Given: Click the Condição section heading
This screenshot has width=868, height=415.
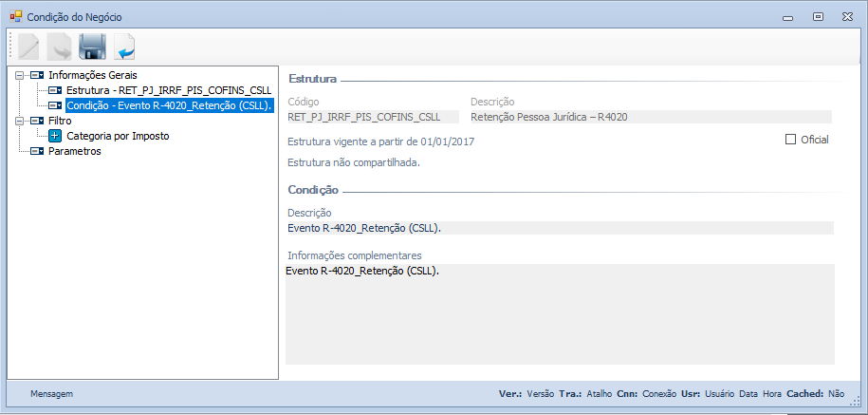Looking at the screenshot, I should pos(313,190).
